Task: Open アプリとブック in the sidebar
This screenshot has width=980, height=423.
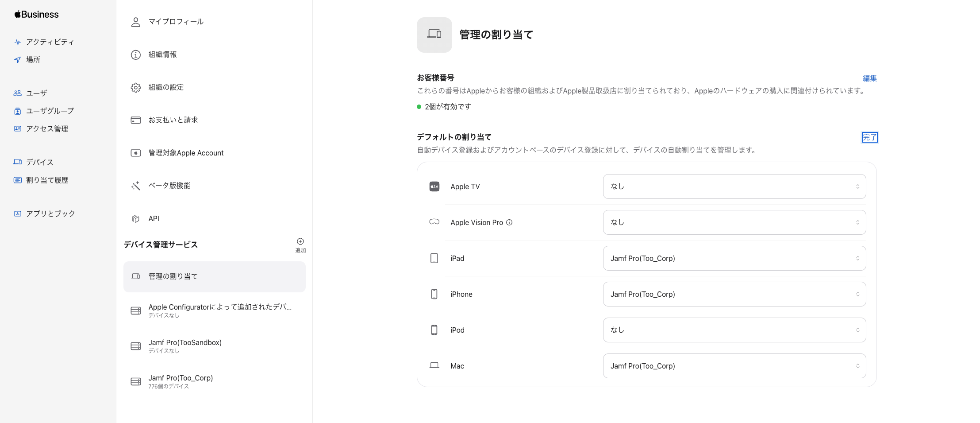Action: coord(50,213)
